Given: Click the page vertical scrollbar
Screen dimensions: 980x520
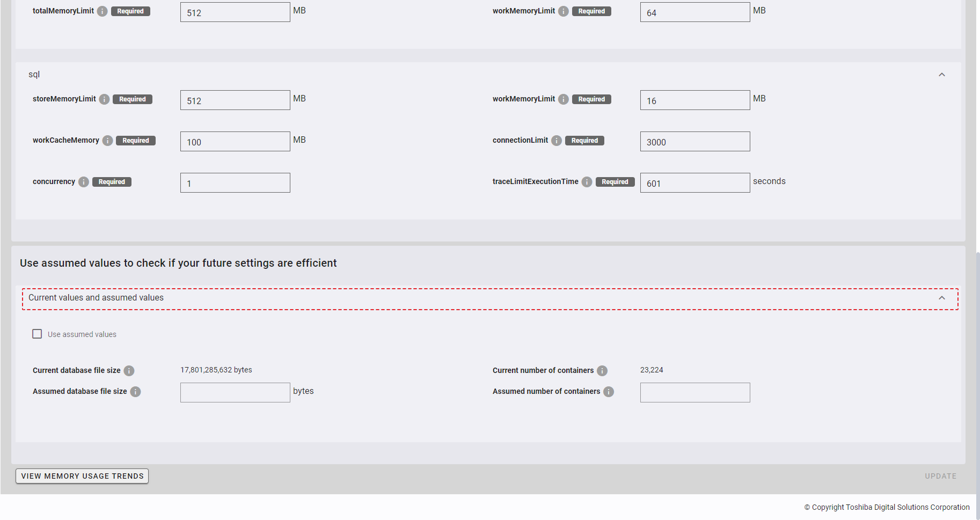Looking at the screenshot, I should point(977,376).
